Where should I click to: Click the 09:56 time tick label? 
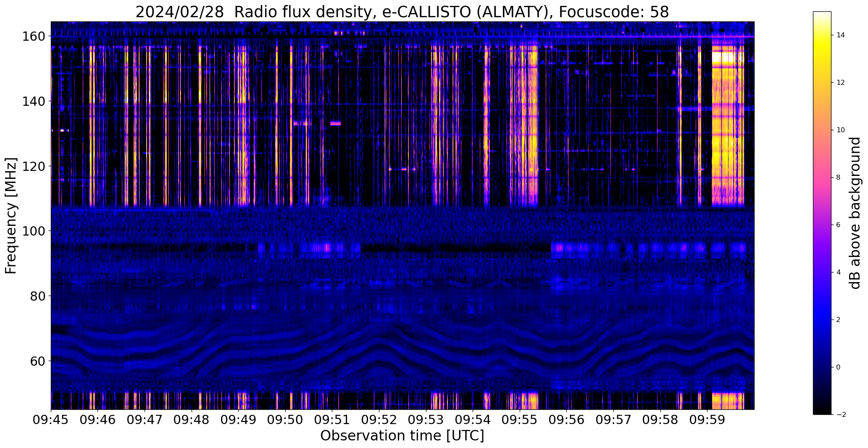pyautogui.click(x=567, y=419)
